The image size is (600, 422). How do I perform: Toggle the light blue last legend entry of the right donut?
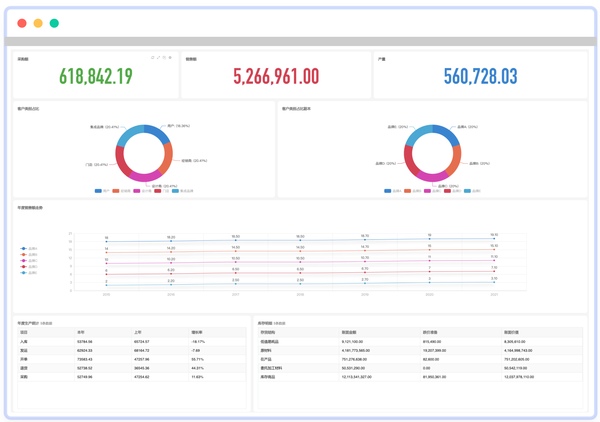[472, 191]
